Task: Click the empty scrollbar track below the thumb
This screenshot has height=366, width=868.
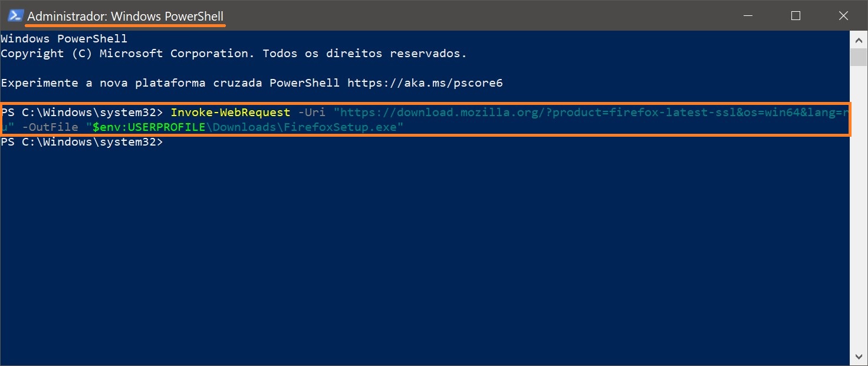Action: (859, 206)
